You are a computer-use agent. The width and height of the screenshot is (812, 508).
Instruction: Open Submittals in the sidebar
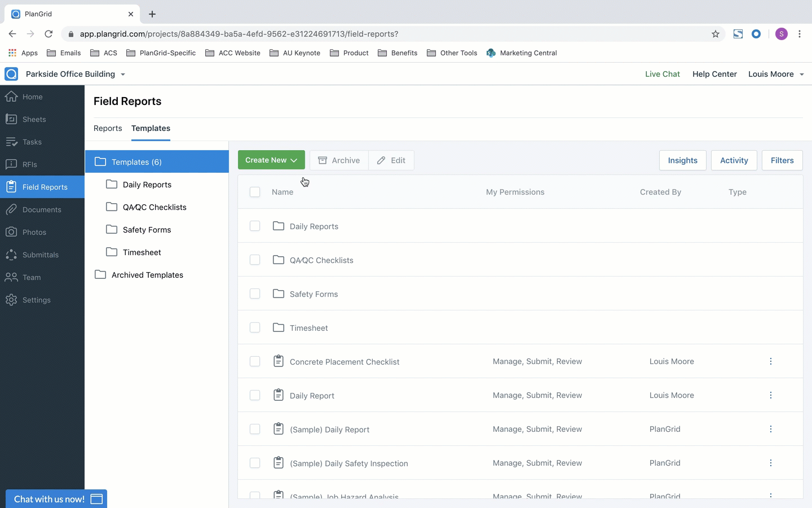point(40,255)
